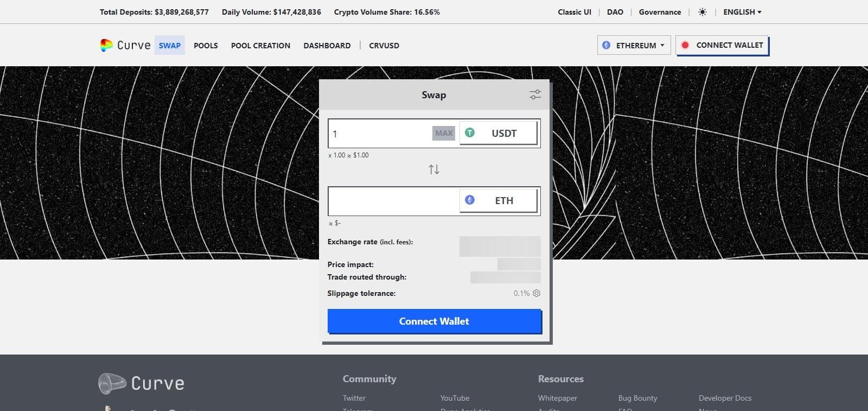This screenshot has height=411, width=868.
Task: Click the Curve footer logo
Action: [x=141, y=383]
